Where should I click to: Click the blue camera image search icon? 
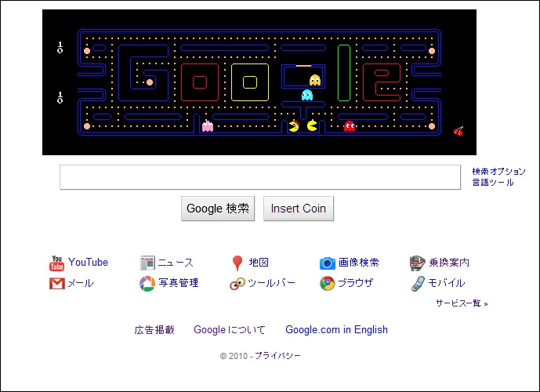(327, 263)
